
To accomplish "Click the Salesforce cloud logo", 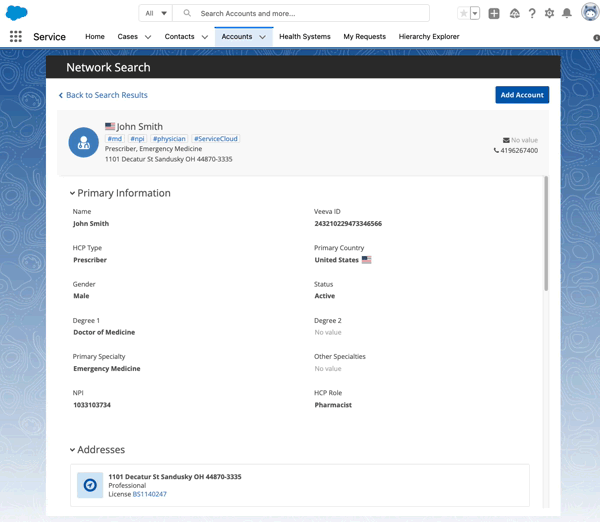I will [x=17, y=13].
